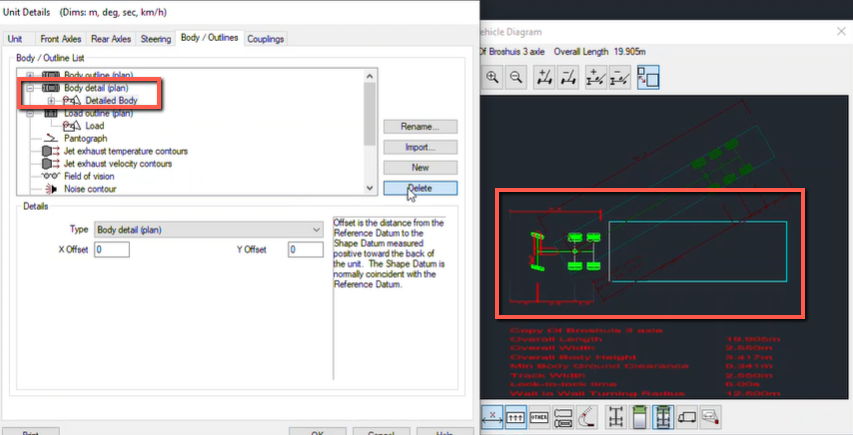Screen dimensions: 853x435
Task: Toggle the three-arrows icon in bottom toolbar
Action: pos(515,417)
